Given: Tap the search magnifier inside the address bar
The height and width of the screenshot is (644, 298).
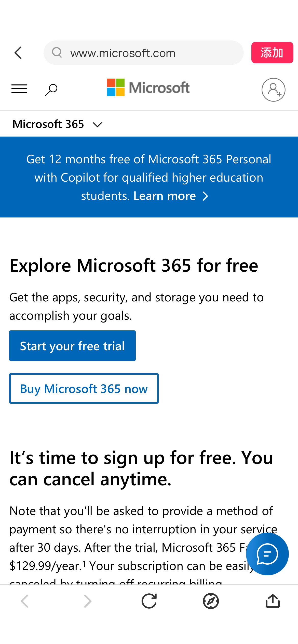Looking at the screenshot, I should point(57,53).
